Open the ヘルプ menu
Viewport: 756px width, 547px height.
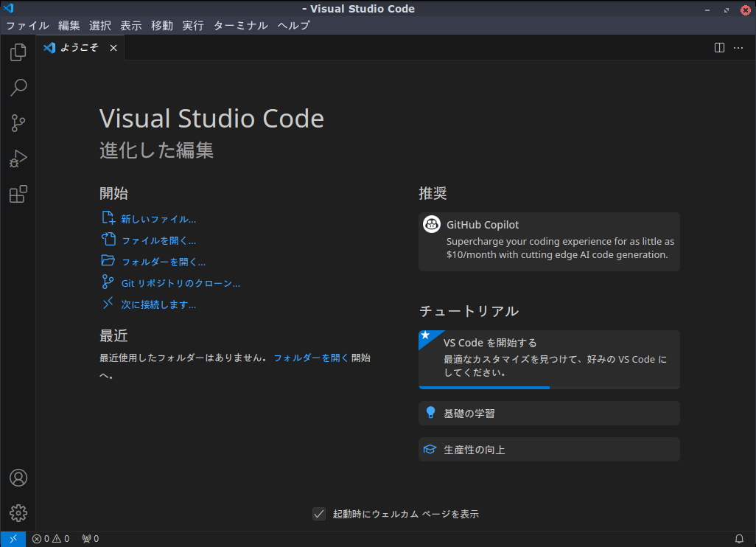point(293,26)
